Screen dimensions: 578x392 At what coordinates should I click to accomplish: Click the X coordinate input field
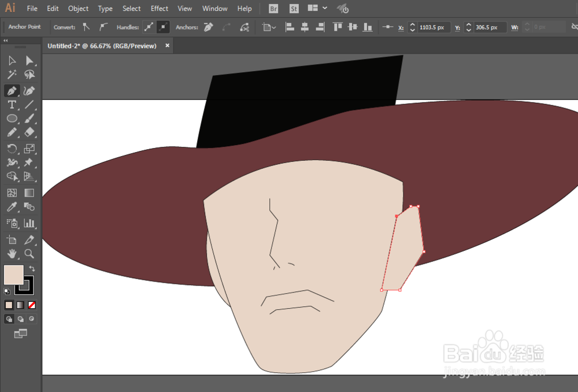(433, 27)
